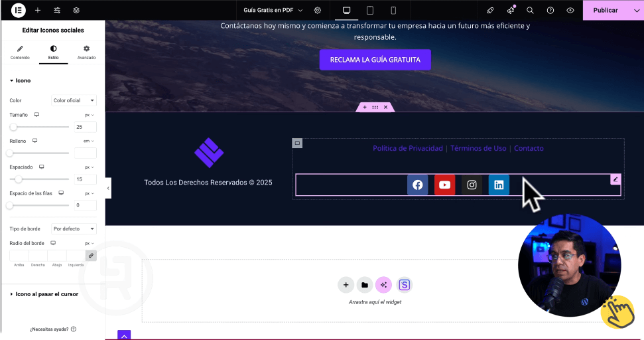The width and height of the screenshot is (644, 340).
Task: Change Radio del borde unit selector
Action: 89,244
